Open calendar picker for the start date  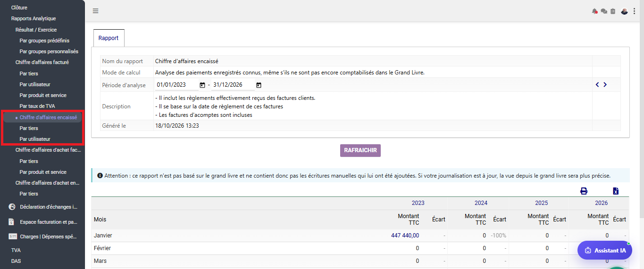(x=202, y=85)
